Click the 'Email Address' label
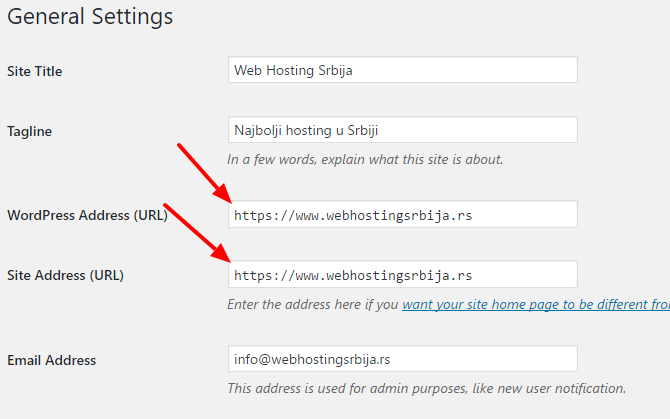670x419 pixels. pyautogui.click(x=51, y=360)
